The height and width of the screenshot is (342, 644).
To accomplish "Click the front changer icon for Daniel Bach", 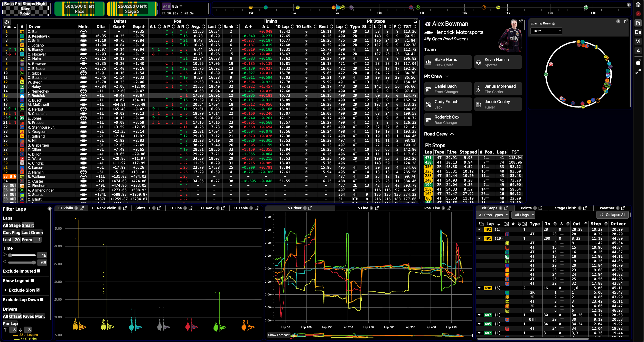I will [428, 89].
